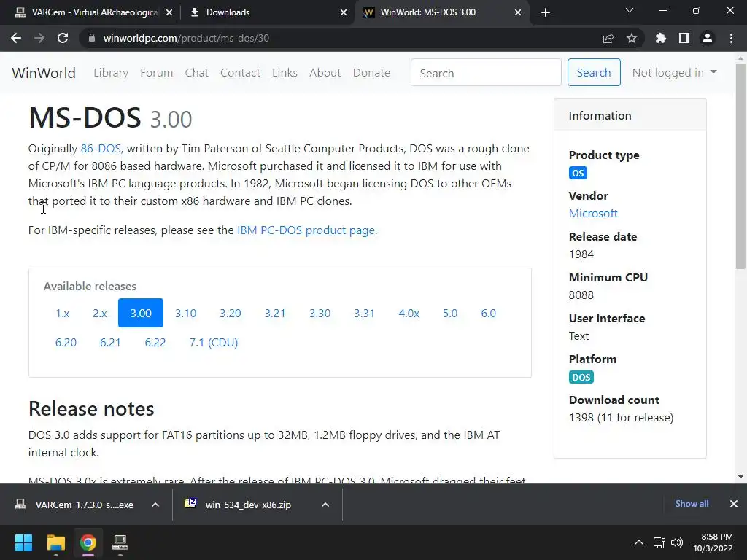Click the address bar URL

(x=186, y=38)
